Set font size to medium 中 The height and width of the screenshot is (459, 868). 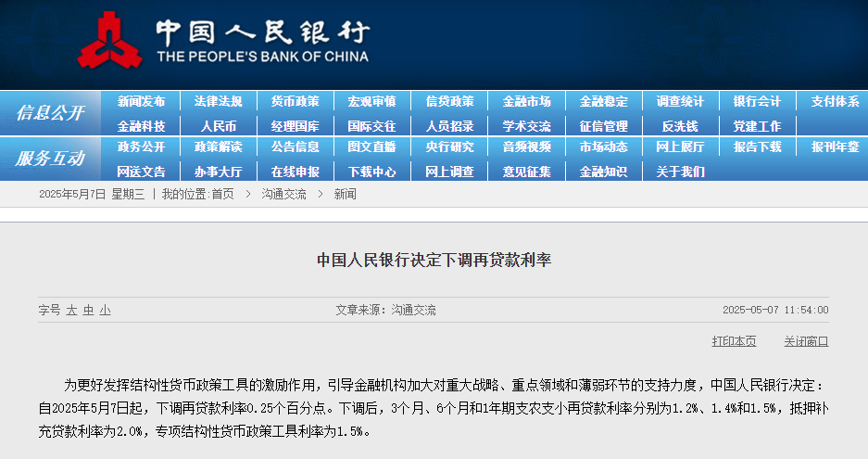tap(88, 310)
